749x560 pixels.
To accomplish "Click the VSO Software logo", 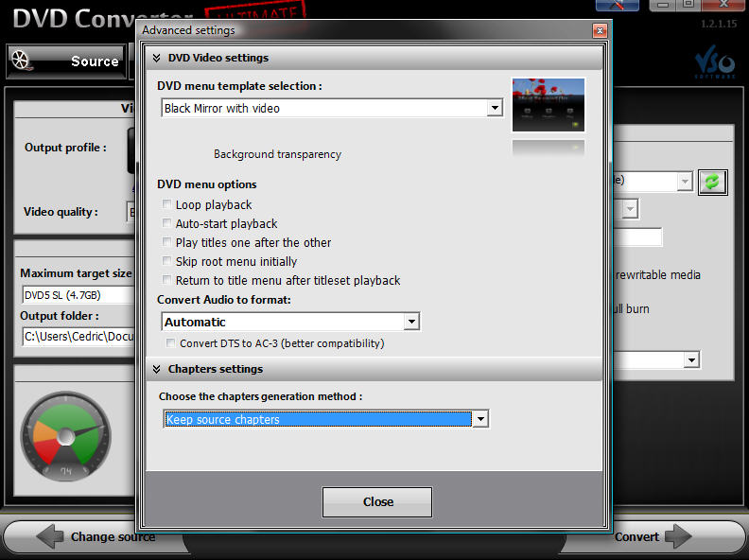I will 715,61.
